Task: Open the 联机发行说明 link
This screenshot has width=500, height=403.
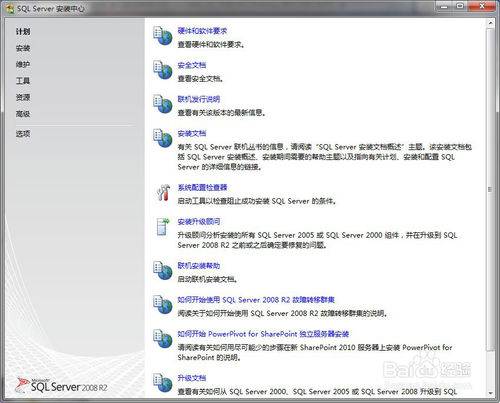Action: 198,99
